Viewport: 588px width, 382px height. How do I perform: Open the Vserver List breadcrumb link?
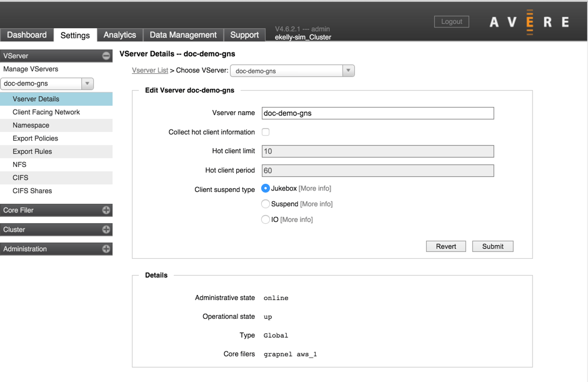point(149,71)
